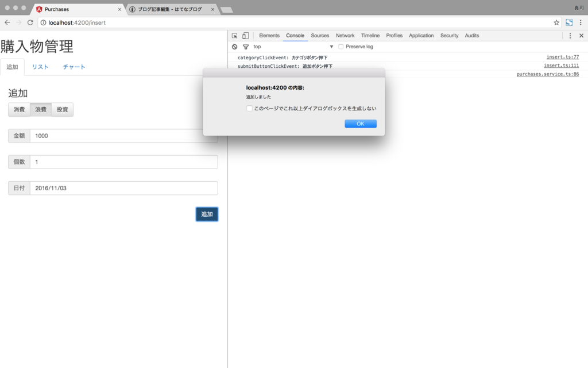Click the 購入物管理 page heading
The height and width of the screenshot is (368, 588).
pyautogui.click(x=37, y=47)
